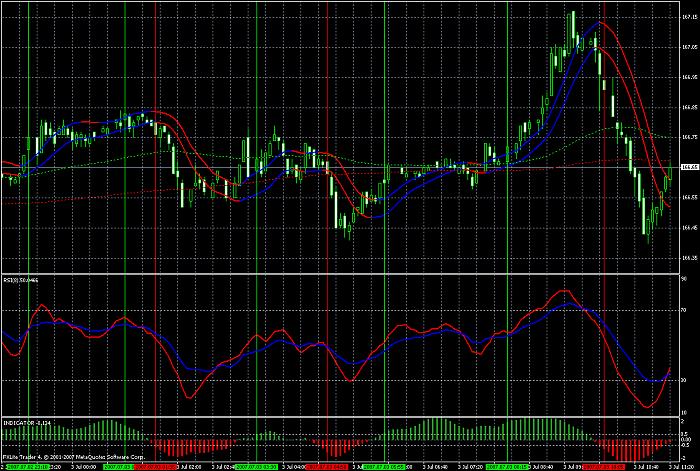Click the 166.35 price axis label
The width and height of the screenshot is (700, 471).
click(690, 258)
